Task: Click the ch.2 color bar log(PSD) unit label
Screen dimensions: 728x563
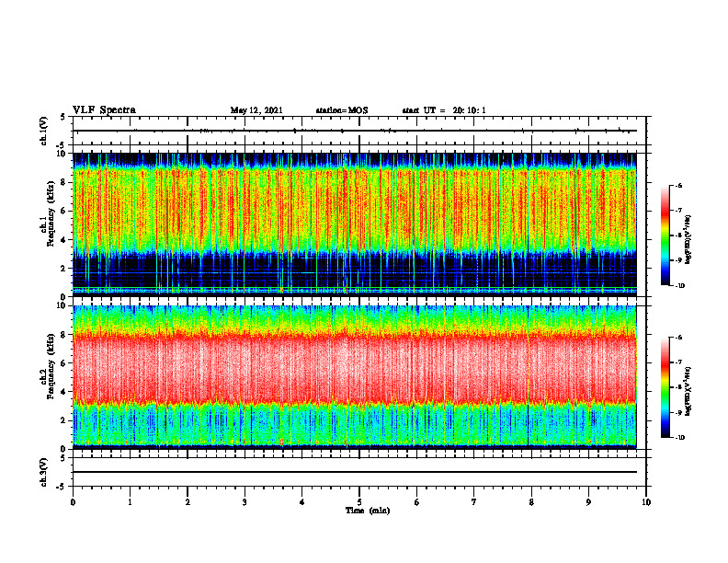Action: click(688, 391)
